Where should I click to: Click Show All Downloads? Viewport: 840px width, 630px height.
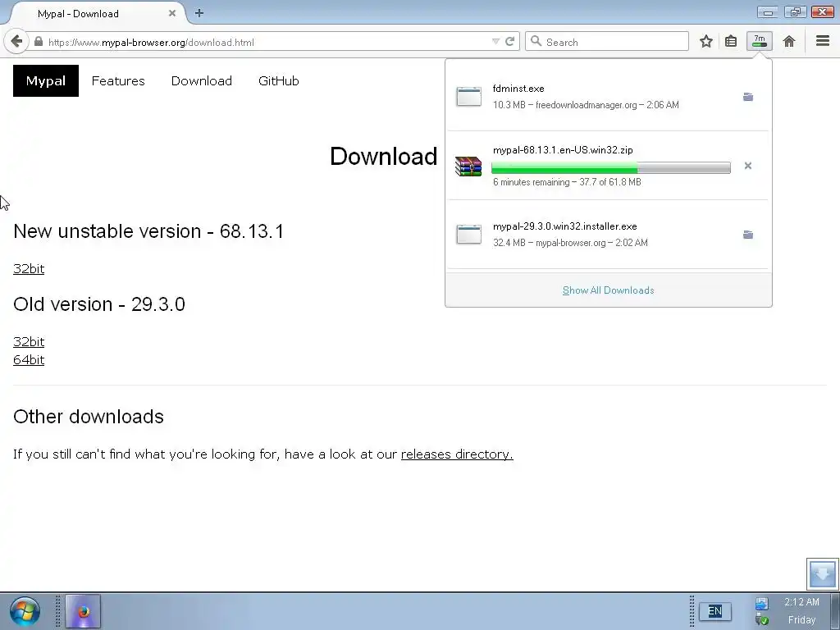pos(608,290)
